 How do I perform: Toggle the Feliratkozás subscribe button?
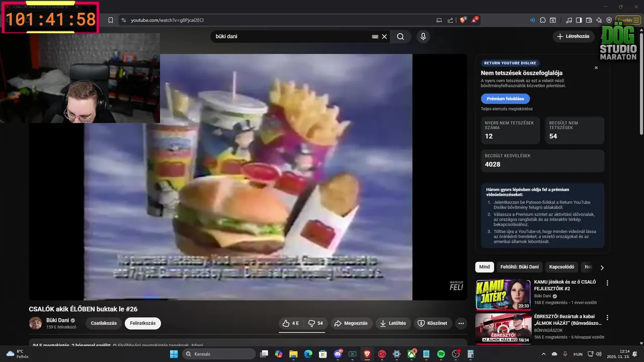point(143,323)
